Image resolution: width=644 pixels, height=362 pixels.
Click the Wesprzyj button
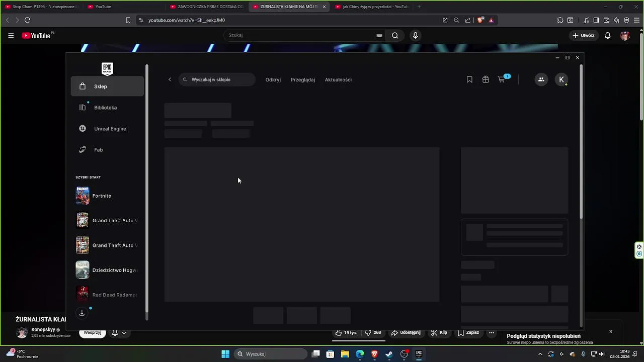click(x=93, y=333)
